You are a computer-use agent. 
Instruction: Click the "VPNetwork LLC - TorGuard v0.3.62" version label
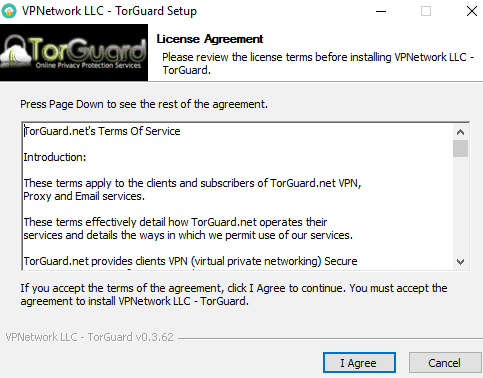(x=89, y=337)
